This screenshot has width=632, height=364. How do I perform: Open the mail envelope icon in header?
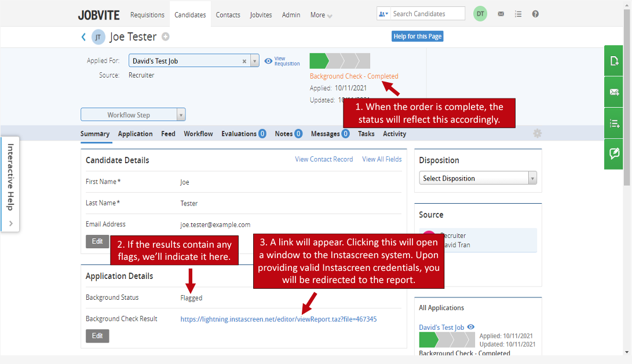(x=501, y=14)
